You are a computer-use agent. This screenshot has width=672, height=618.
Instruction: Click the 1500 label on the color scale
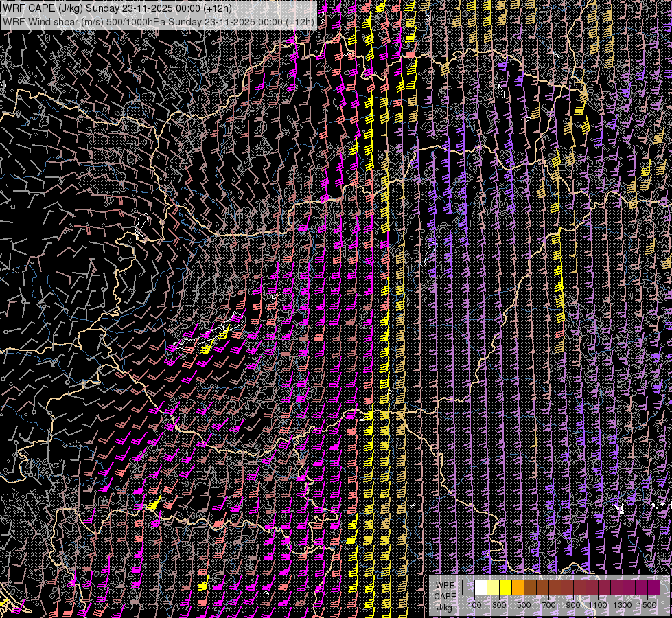tap(647, 605)
